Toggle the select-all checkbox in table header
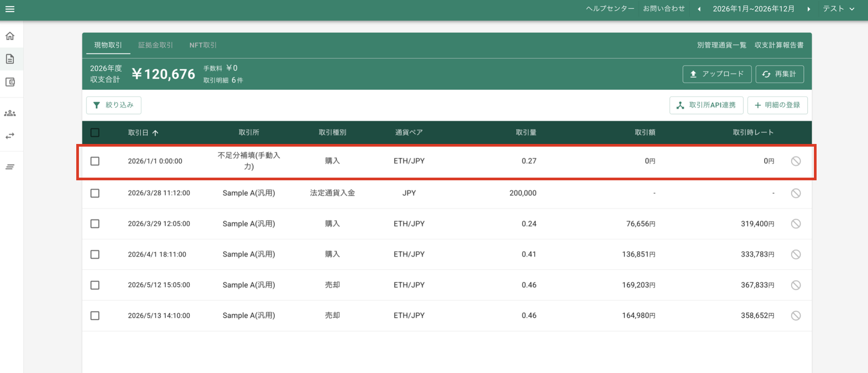Image resolution: width=868 pixels, height=373 pixels. point(95,132)
